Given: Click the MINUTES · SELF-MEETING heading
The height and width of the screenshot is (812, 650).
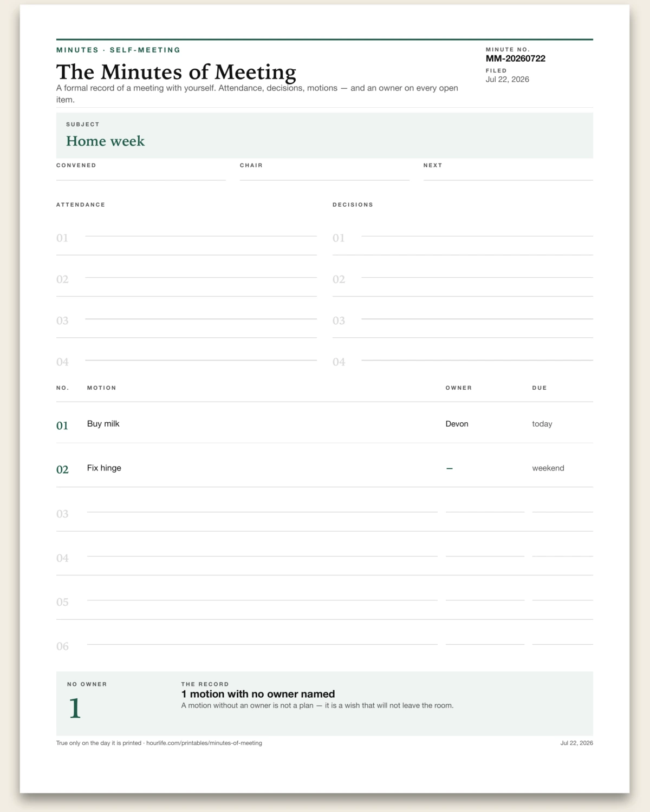Looking at the screenshot, I should pyautogui.click(x=118, y=50).
